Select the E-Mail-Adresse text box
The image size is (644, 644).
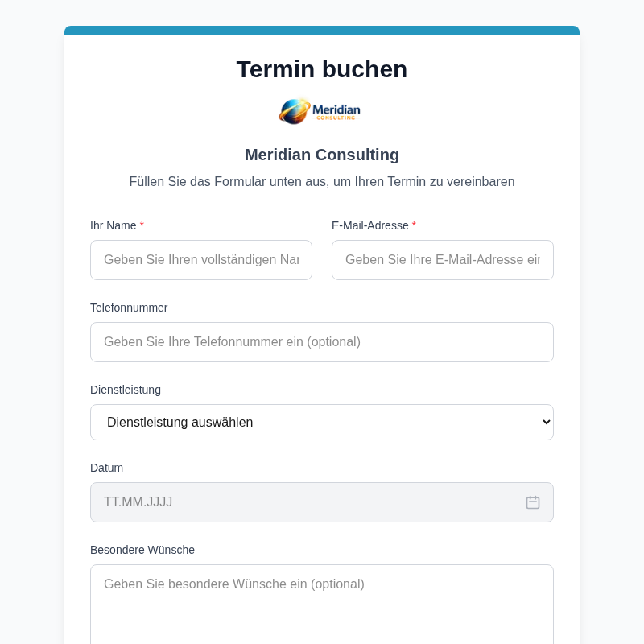tap(443, 260)
